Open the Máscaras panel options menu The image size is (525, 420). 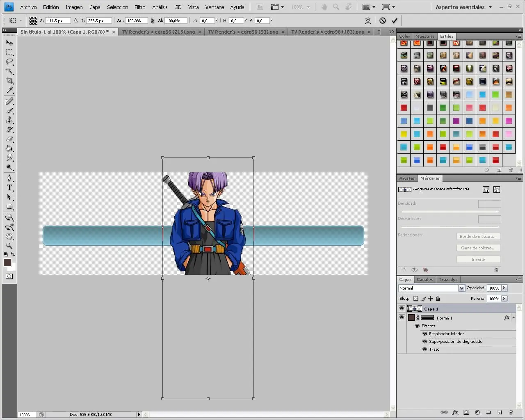coord(518,178)
